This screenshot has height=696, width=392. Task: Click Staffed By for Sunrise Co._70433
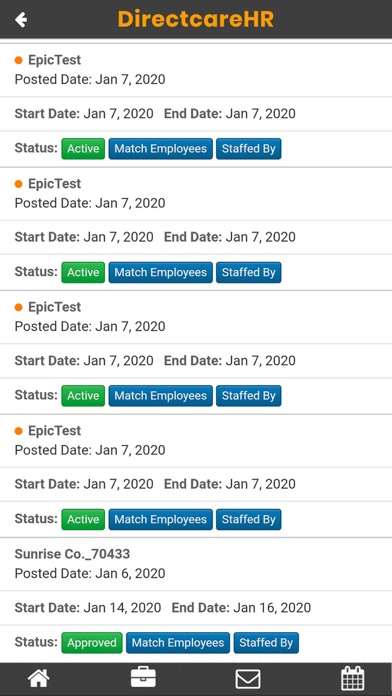click(266, 643)
